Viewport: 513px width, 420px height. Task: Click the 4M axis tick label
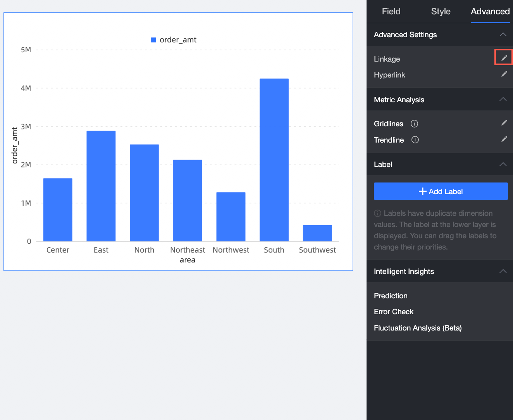(26, 88)
